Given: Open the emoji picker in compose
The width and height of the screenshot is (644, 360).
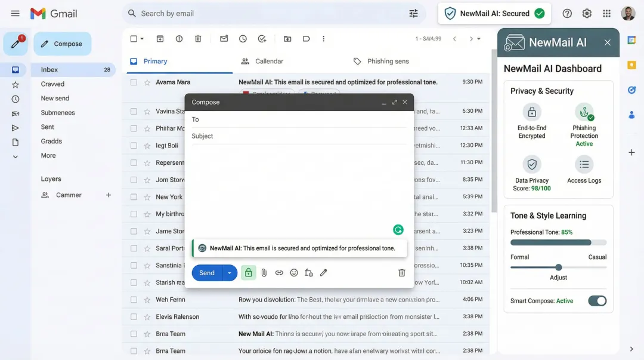Looking at the screenshot, I should pos(294,272).
